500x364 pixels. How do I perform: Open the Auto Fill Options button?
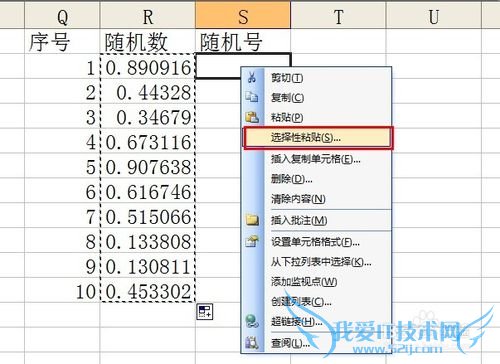pos(204,311)
